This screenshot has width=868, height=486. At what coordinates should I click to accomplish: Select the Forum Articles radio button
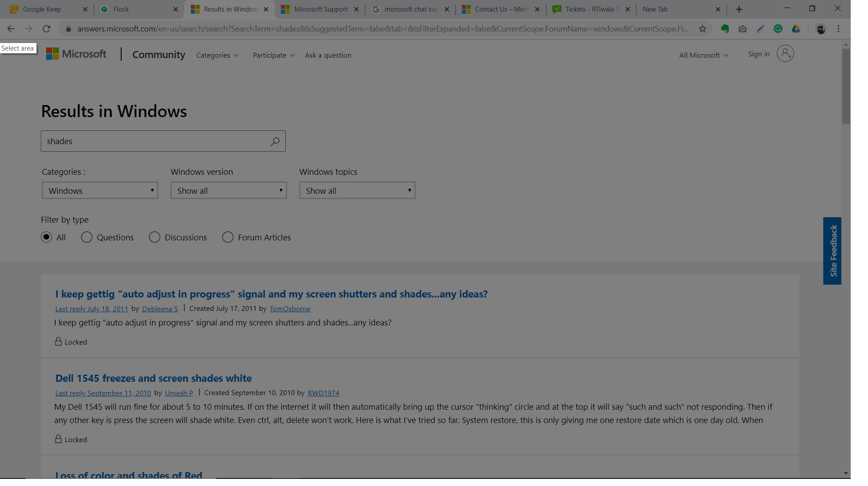(228, 237)
